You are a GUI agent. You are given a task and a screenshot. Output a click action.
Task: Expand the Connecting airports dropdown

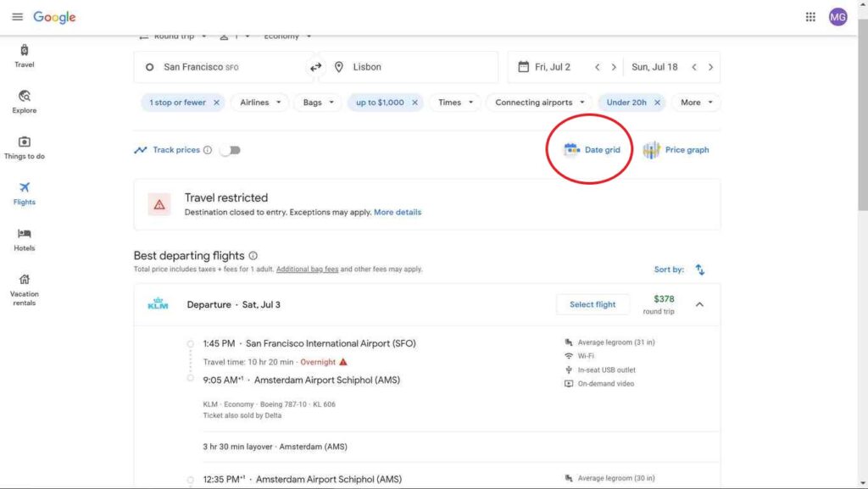(x=540, y=103)
